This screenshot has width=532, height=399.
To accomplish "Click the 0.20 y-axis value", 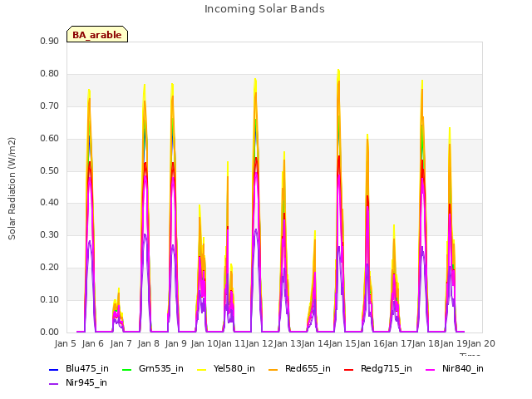I will click(x=50, y=268).
